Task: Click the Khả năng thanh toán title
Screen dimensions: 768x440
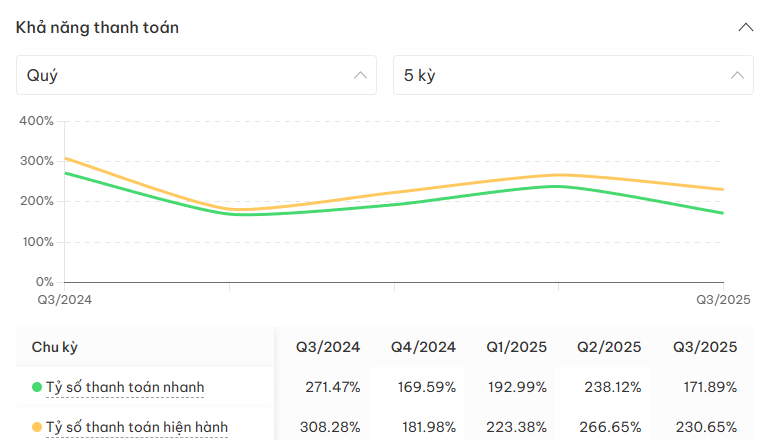Action: (97, 28)
